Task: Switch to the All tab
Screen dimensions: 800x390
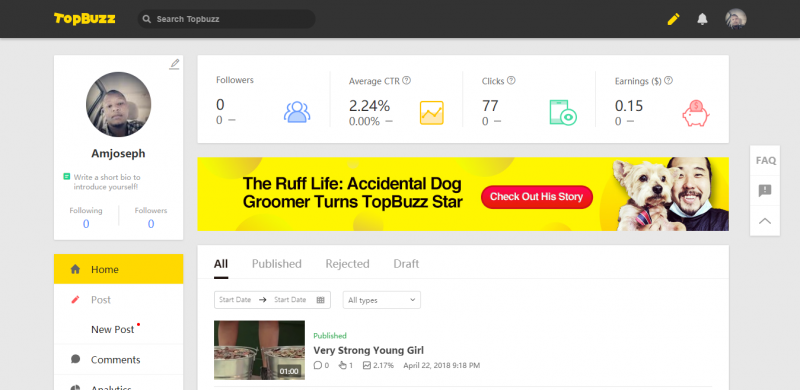Action: (x=221, y=264)
